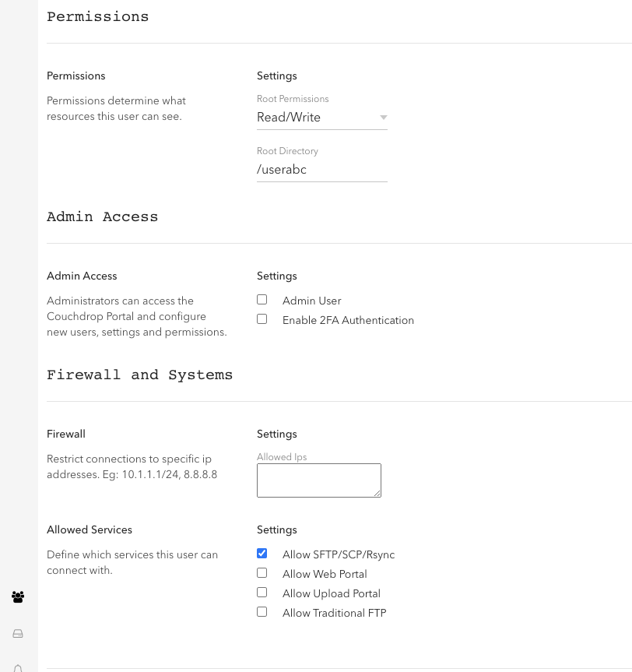Open notifications via the bell icon
The width and height of the screenshot is (632, 672).
coord(18,667)
